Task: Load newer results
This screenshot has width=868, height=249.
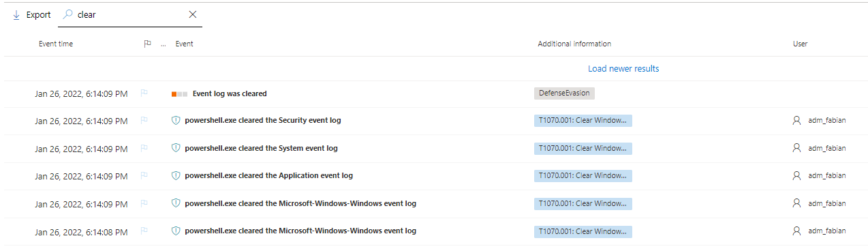Action: click(x=623, y=68)
